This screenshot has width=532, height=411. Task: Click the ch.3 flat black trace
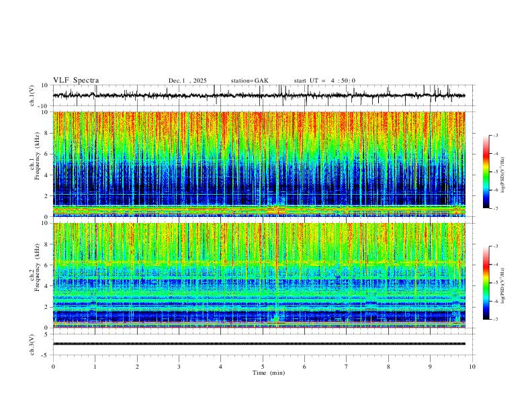click(259, 344)
